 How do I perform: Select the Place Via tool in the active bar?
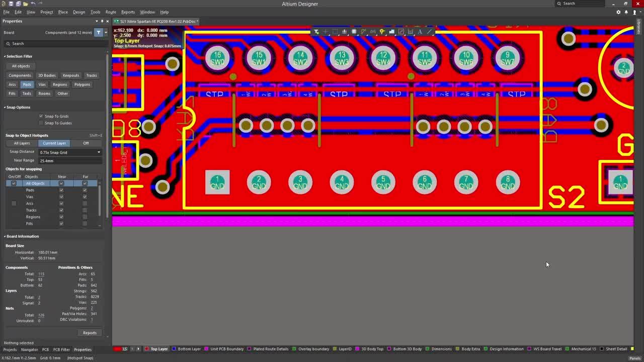click(x=382, y=32)
